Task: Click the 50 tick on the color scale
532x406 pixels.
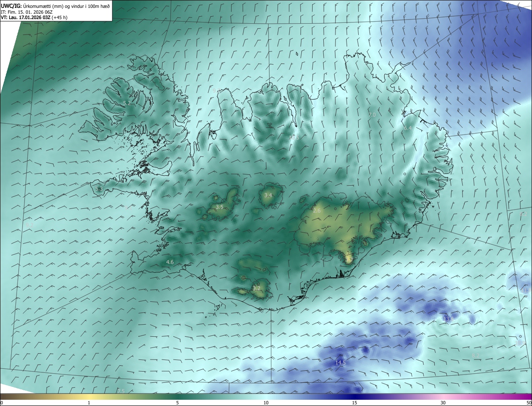Action: [x=529, y=403]
